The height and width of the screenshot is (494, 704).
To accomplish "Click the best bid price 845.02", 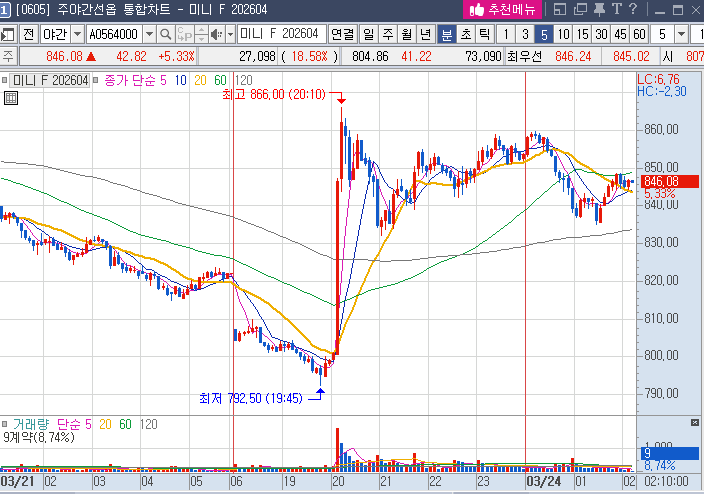I will [631, 57].
